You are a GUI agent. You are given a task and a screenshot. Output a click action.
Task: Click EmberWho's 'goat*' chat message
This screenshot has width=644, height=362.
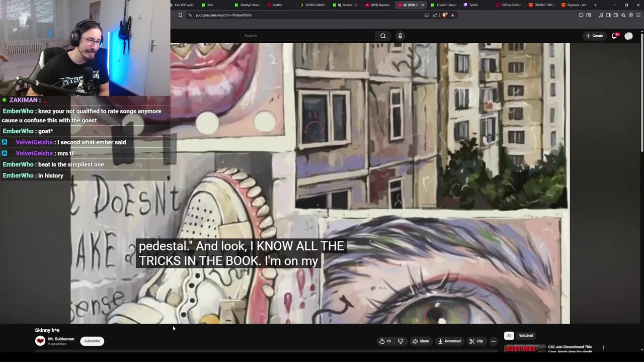click(x=45, y=131)
